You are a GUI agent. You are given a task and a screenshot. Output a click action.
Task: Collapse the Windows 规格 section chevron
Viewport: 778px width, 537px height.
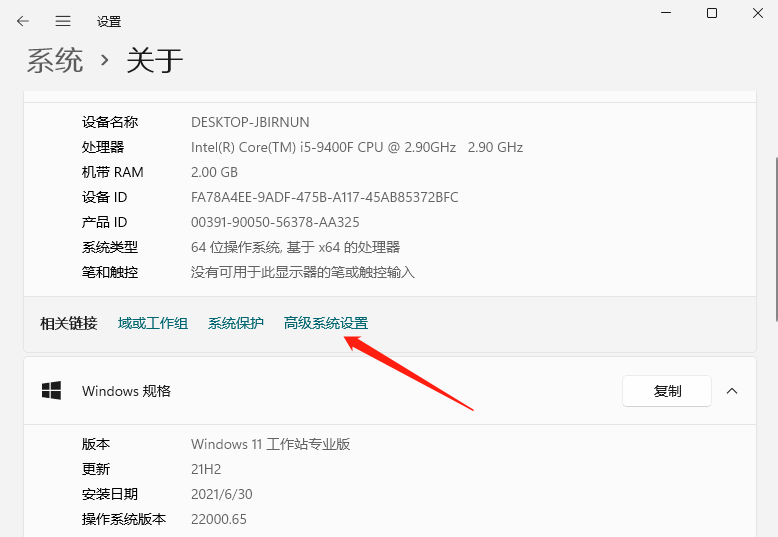click(732, 391)
